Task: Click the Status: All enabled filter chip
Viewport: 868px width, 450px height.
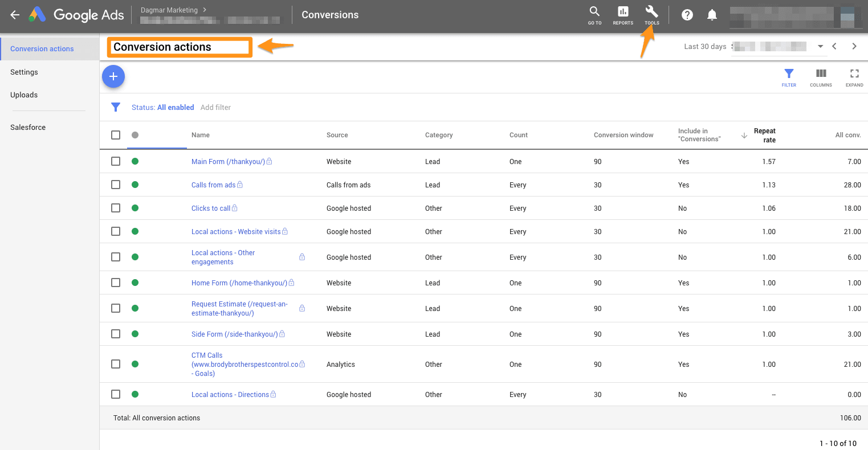Action: coord(162,107)
